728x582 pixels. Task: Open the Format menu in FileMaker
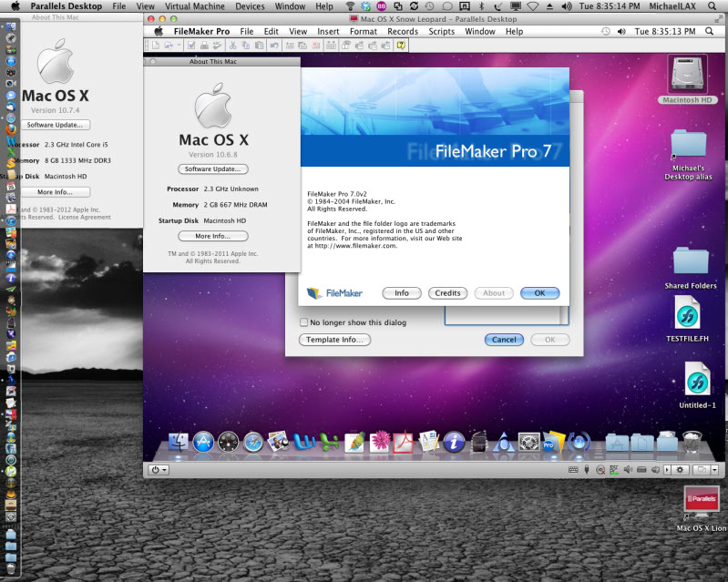363,31
